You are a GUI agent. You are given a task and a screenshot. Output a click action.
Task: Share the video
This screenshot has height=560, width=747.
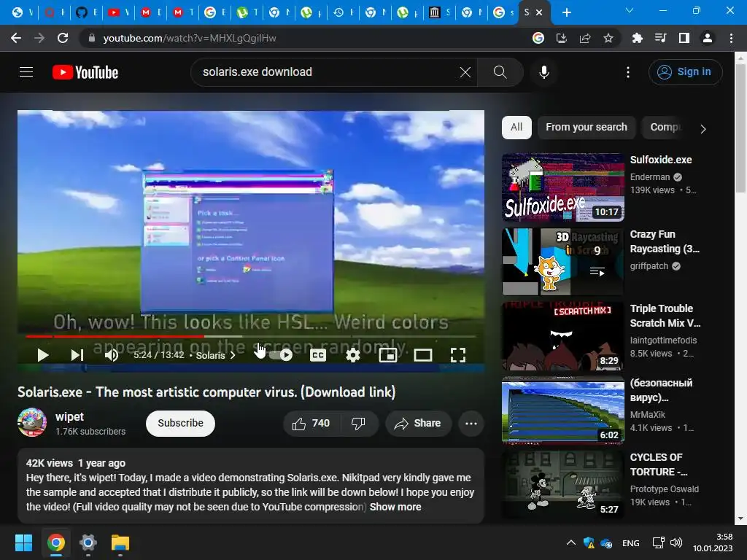[x=418, y=424]
